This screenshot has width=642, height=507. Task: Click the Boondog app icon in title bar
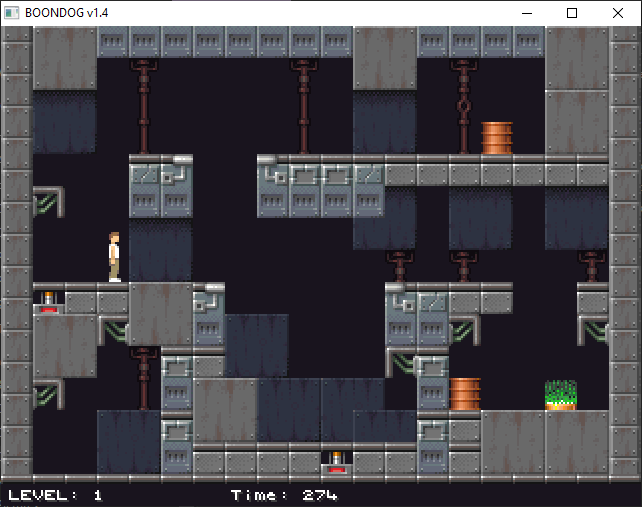12,13
